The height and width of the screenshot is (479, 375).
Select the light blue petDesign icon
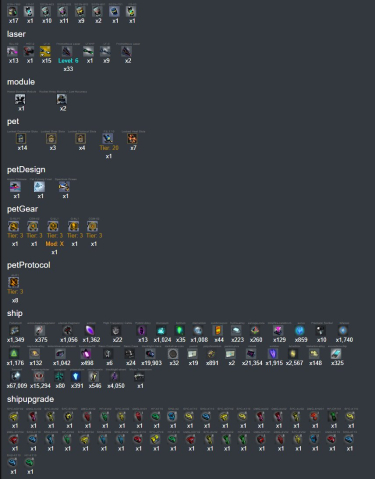pos(39,187)
